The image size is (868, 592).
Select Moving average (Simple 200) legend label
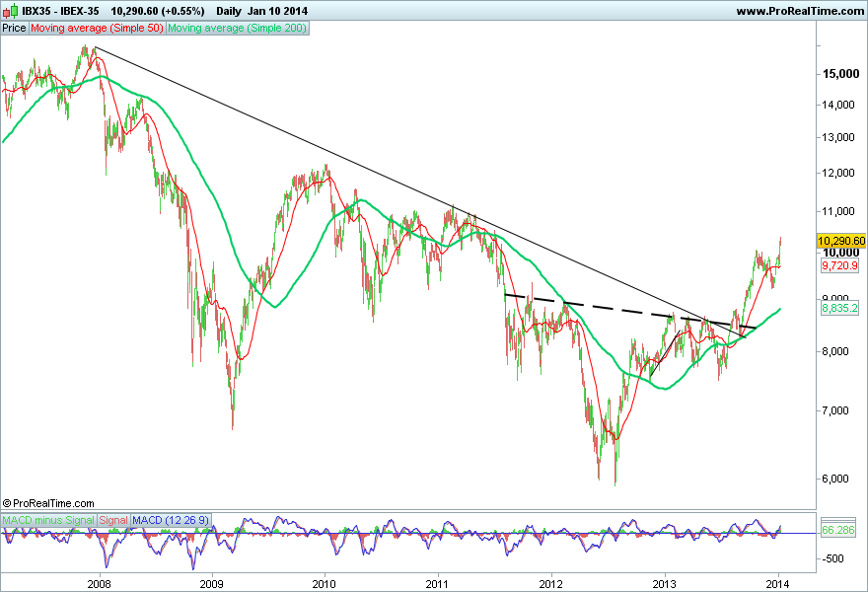(x=238, y=28)
